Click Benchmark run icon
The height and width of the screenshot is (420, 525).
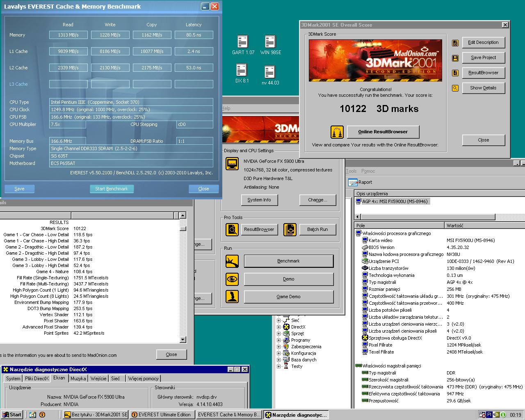pos(232,261)
